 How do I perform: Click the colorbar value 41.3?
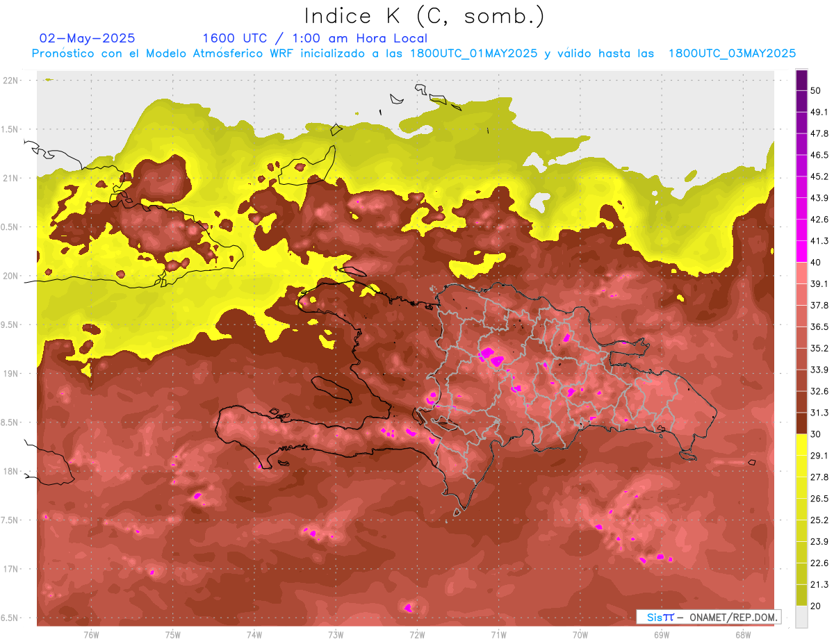click(819, 241)
